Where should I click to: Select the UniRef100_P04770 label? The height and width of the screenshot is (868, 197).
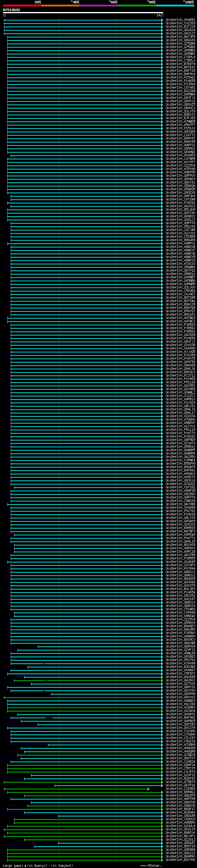pyautogui.click(x=180, y=433)
